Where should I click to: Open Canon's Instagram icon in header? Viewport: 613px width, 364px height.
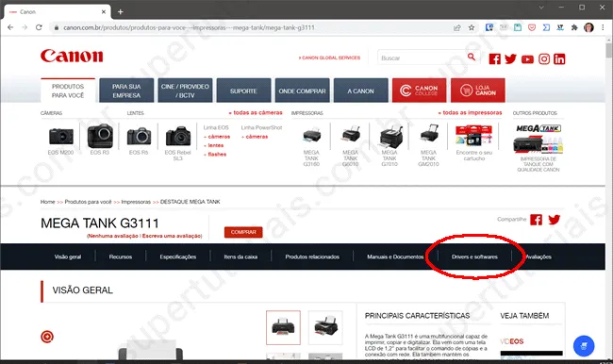pos(544,58)
